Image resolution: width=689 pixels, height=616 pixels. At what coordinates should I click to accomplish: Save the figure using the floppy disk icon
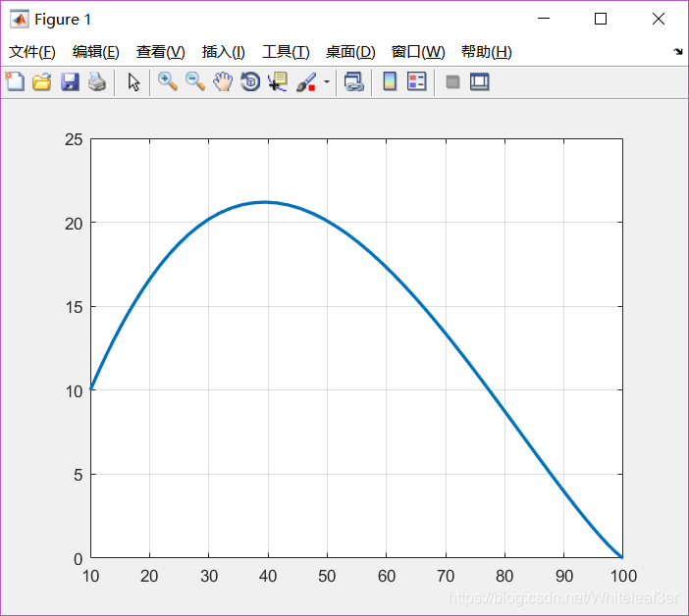pyautogui.click(x=70, y=82)
